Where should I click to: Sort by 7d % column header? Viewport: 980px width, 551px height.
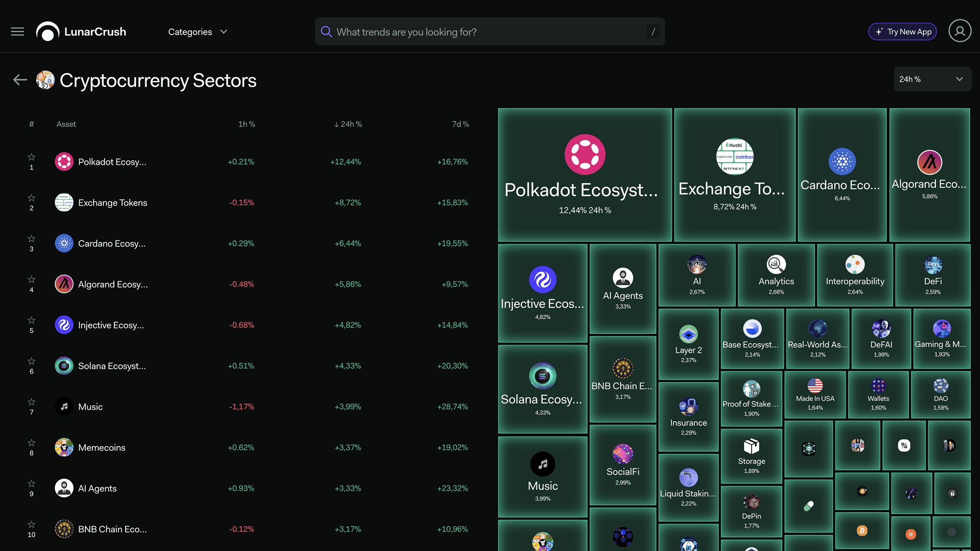point(460,124)
